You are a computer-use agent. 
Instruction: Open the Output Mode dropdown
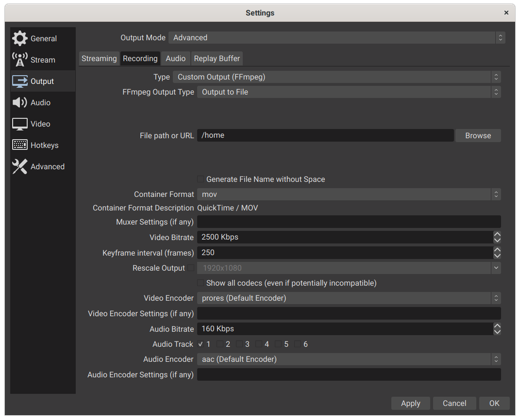click(336, 38)
